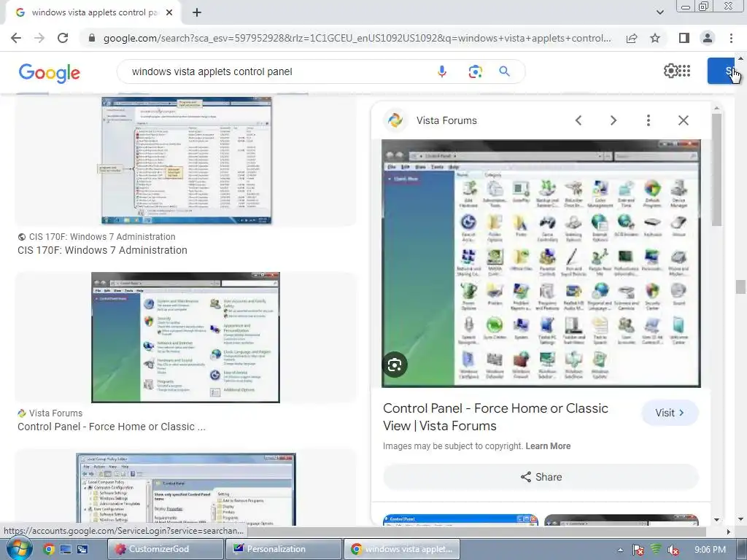Click the address bar URL
This screenshot has width=747, height=560.
356,38
